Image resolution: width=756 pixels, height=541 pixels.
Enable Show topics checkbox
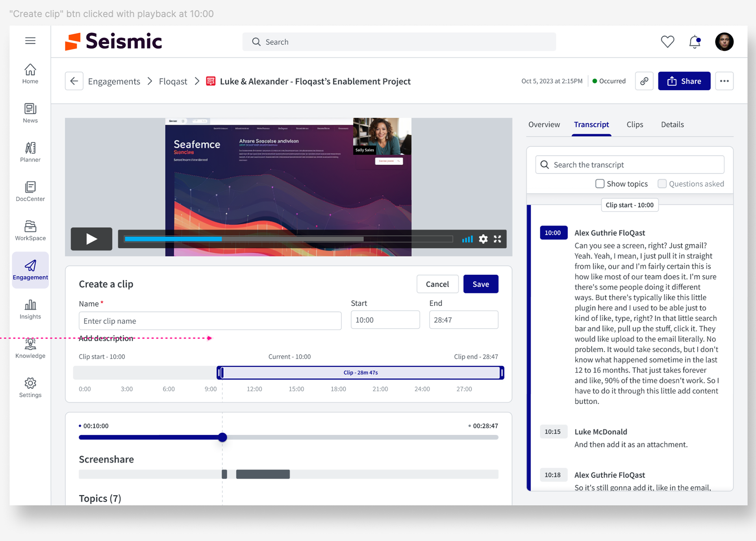pyautogui.click(x=600, y=184)
